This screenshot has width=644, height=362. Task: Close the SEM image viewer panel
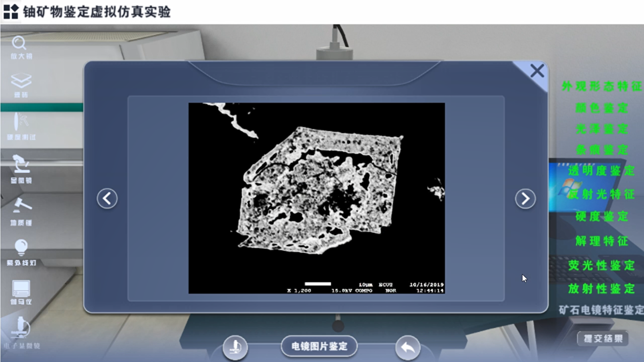click(537, 71)
